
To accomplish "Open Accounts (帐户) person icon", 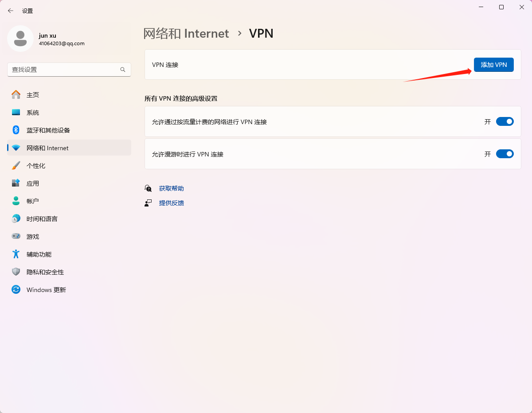I will [x=16, y=201].
